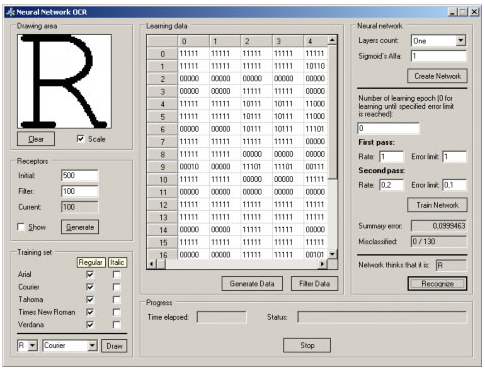The width and height of the screenshot is (485, 372).
Task: Click Second pass Error limit field
Action: (x=454, y=185)
